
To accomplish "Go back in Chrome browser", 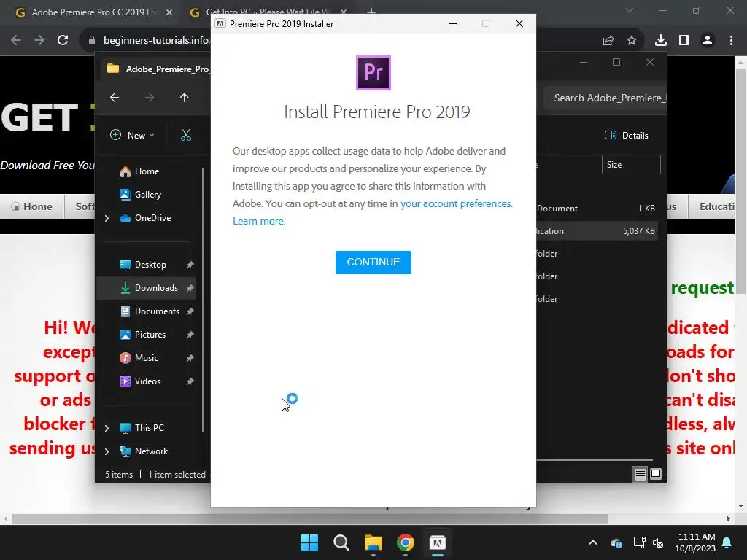I will click(x=16, y=41).
